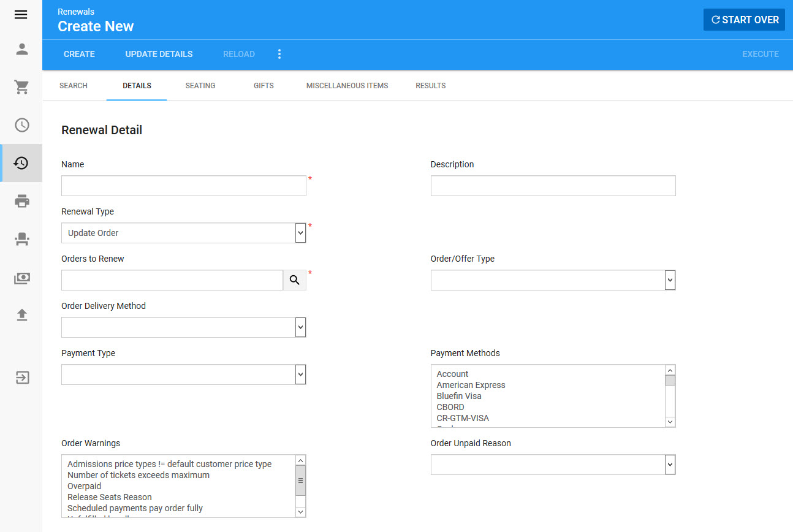This screenshot has height=532, width=793.
Task: Click the Name input field
Action: pyautogui.click(x=184, y=186)
